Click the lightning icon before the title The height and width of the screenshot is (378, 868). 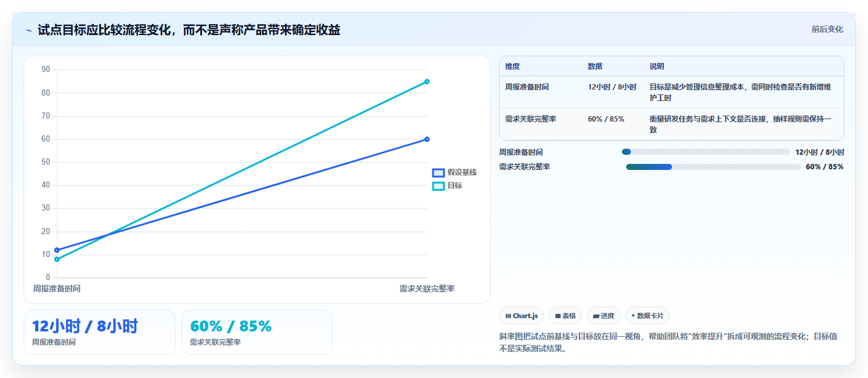pyautogui.click(x=28, y=30)
